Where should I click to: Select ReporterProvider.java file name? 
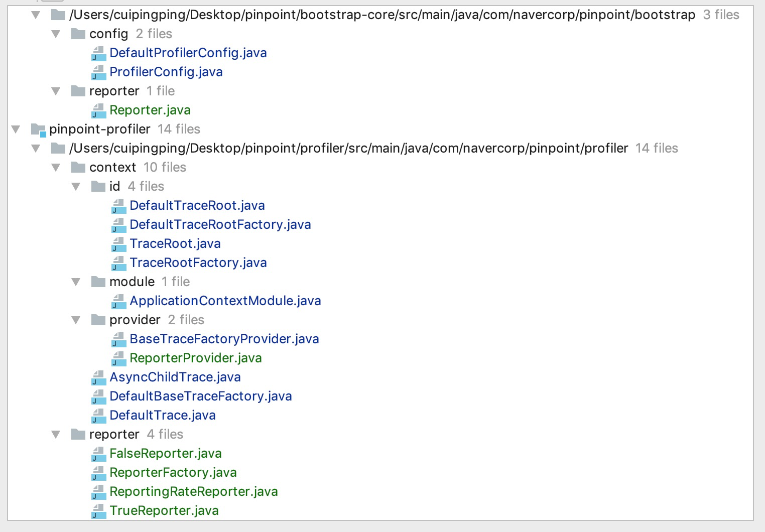coord(196,358)
